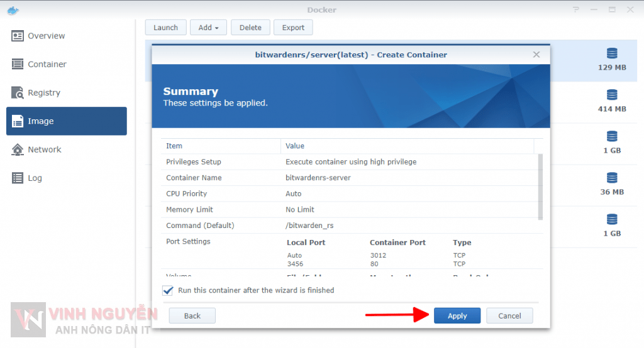Click the 414 MB database icon
This screenshot has height=348, width=644.
click(x=612, y=95)
